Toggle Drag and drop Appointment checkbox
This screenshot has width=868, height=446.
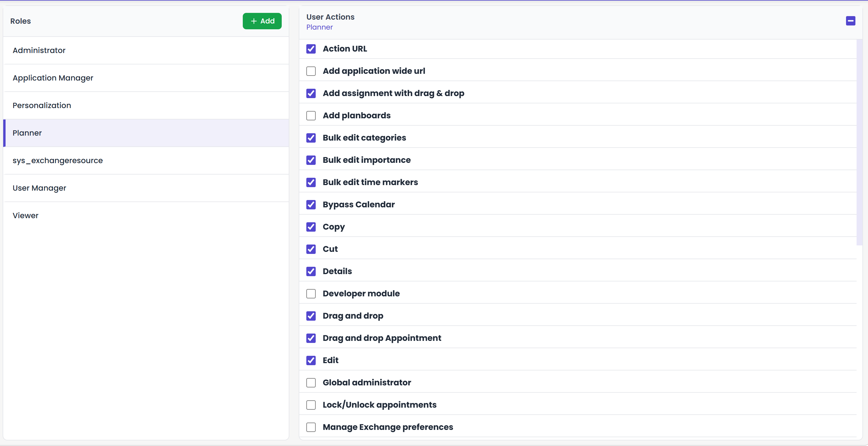[x=311, y=338]
